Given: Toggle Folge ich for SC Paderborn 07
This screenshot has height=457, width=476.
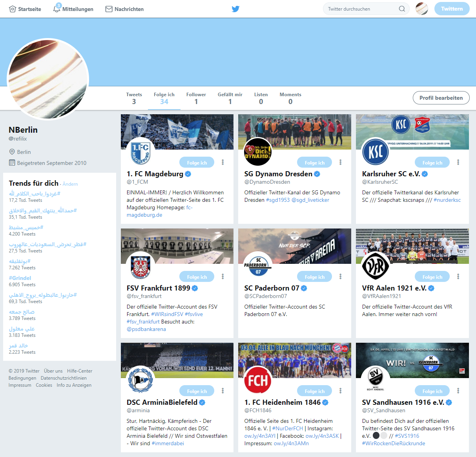Looking at the screenshot, I should pos(315,277).
